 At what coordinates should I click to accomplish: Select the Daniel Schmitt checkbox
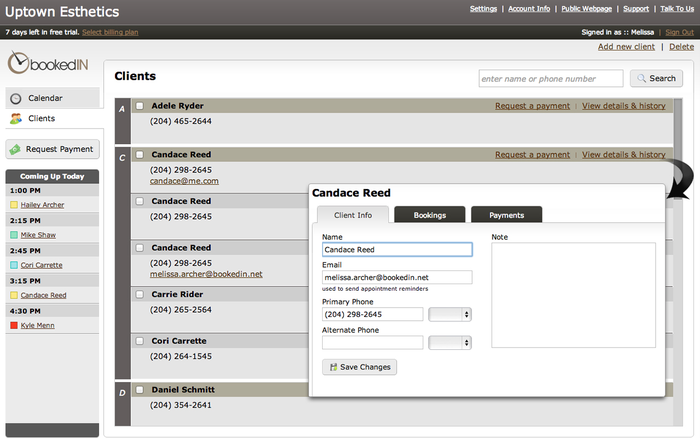tap(140, 389)
